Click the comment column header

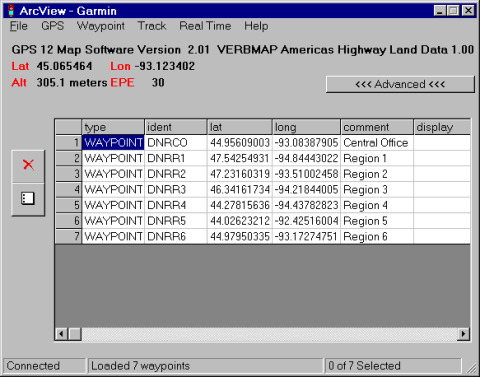377,127
